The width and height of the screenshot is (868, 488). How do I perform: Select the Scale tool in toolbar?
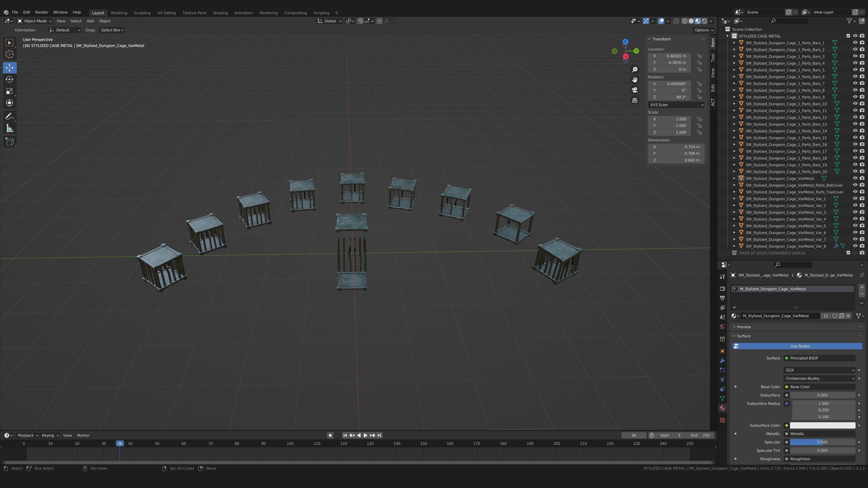[x=9, y=91]
